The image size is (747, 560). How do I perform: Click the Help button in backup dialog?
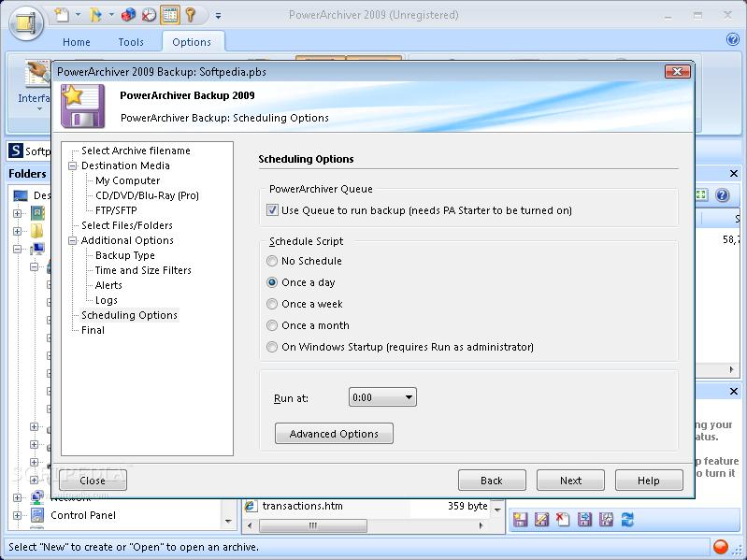(x=649, y=480)
